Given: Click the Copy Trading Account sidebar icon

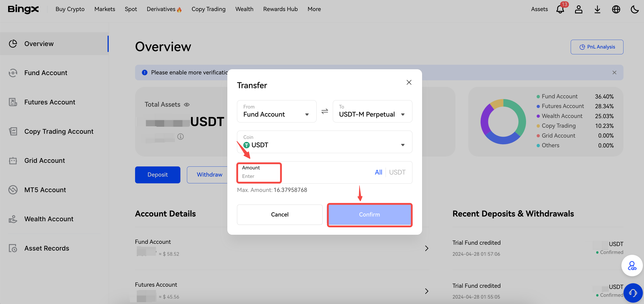Looking at the screenshot, I should coord(13,131).
